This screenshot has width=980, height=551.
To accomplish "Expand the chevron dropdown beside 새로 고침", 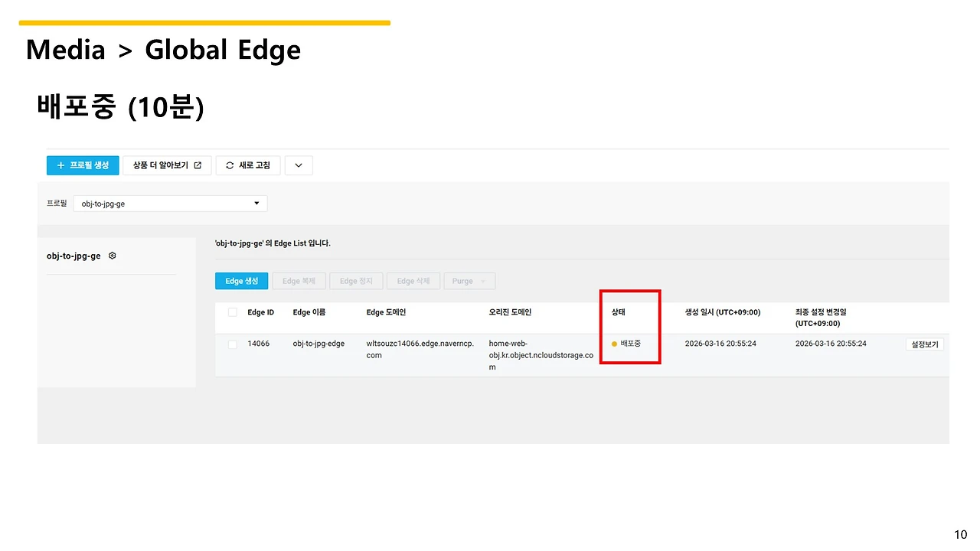I will [x=299, y=165].
